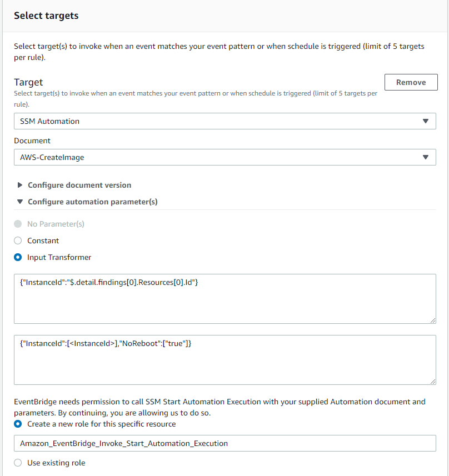Open the SSM Automation target dropdown
The height and width of the screenshot is (476, 449).
pyautogui.click(x=222, y=121)
